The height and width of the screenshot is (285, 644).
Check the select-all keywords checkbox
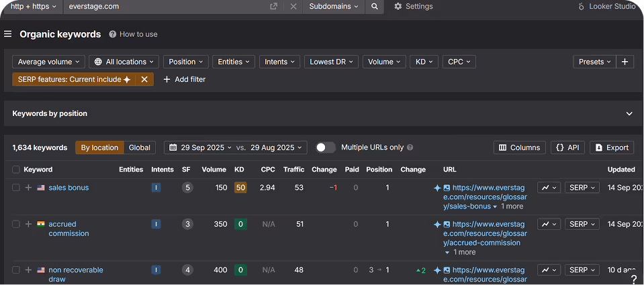coord(16,170)
